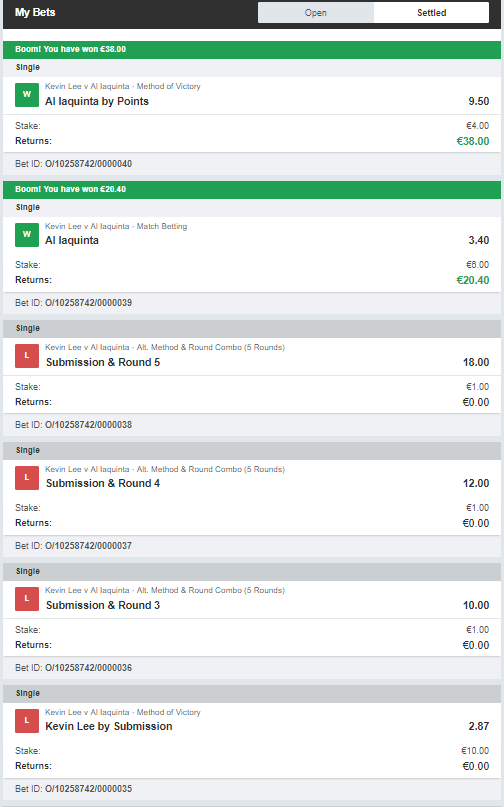Click the My Bets title
The width and height of the screenshot is (504, 807).
[35, 12]
